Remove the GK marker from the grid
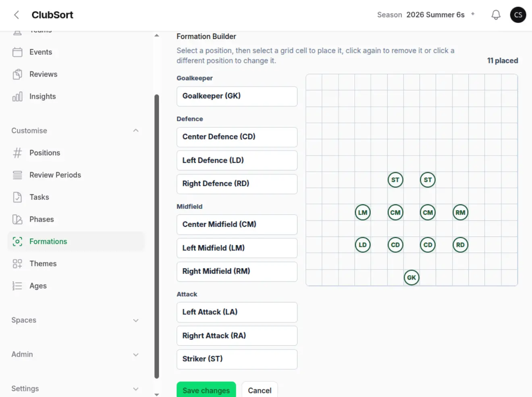 411,277
